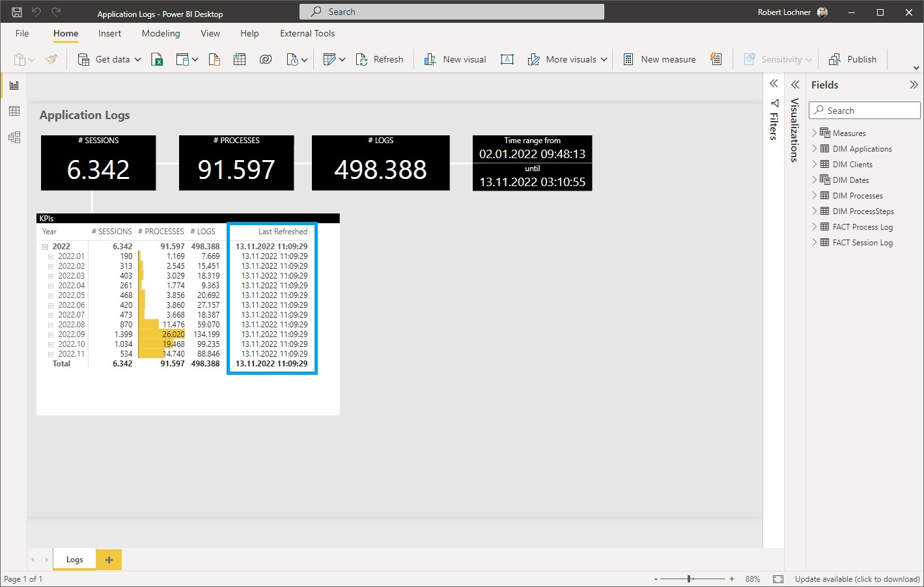The image size is (924, 587).
Task: Open the Enter data dialog
Action: click(x=239, y=59)
